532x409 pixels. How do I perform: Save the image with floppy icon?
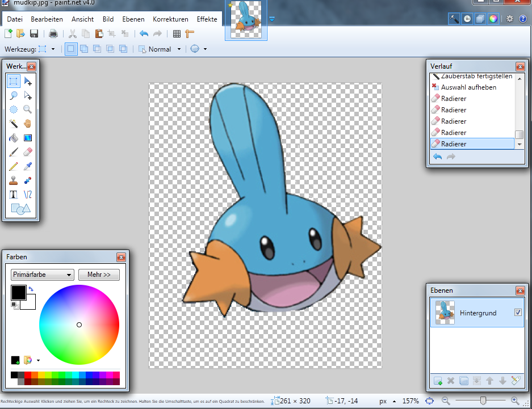pos(34,33)
